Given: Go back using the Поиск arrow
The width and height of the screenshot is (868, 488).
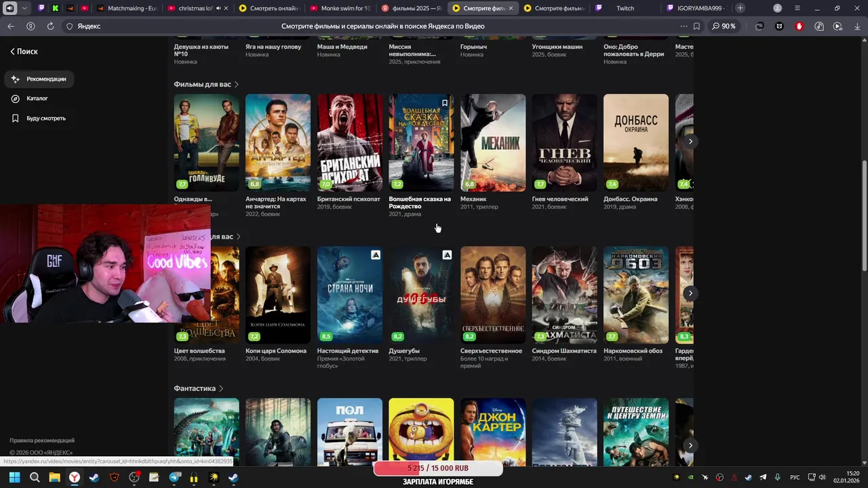Looking at the screenshot, I should pyautogui.click(x=24, y=52).
